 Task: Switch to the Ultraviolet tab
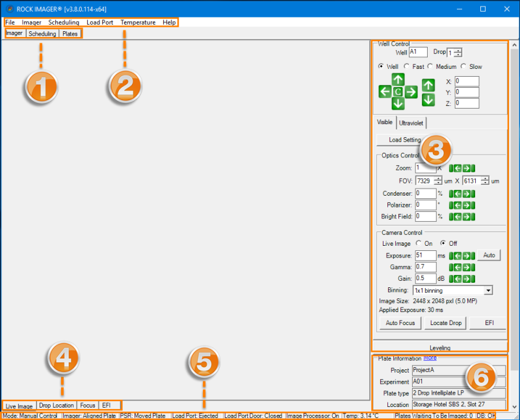(411, 122)
